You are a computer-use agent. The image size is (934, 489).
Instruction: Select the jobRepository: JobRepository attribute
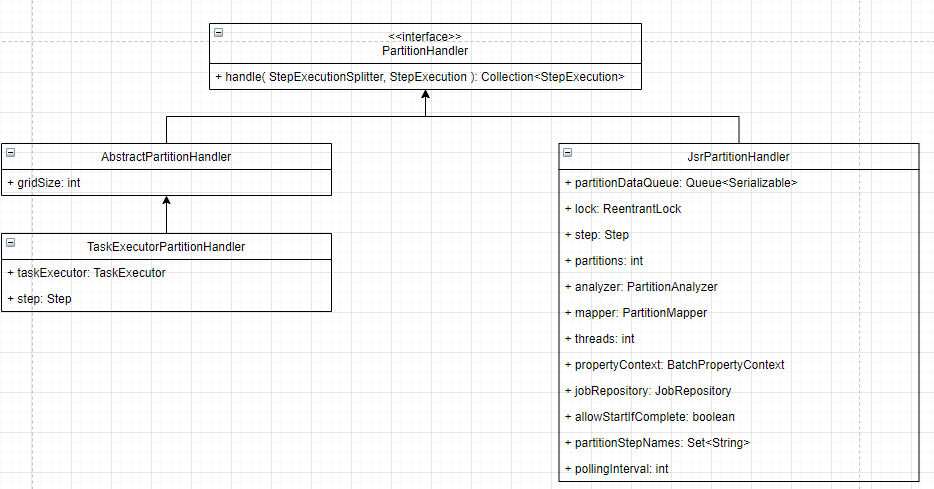pos(739,391)
